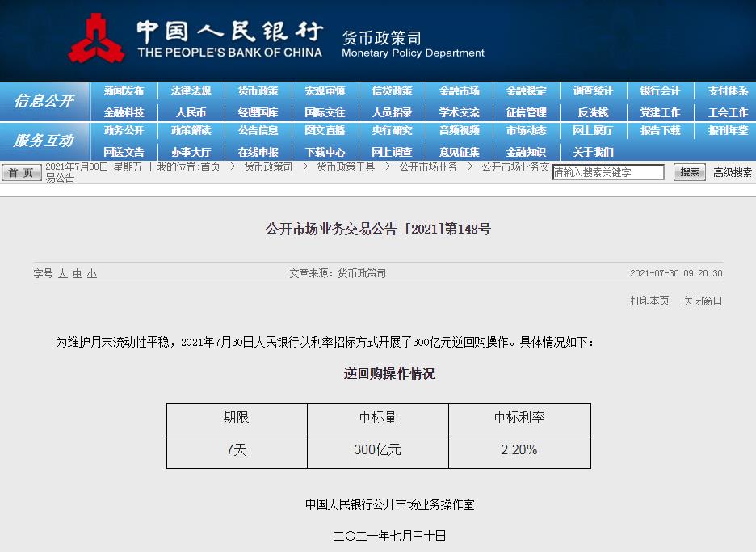This screenshot has height=552, width=756.
Task: Click the 首页 home button
Action: (21, 172)
